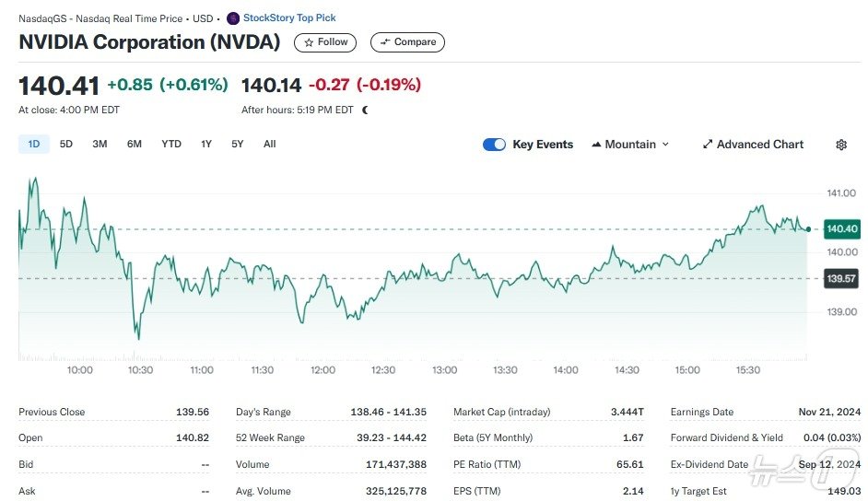Select the 1D time range tab

click(x=34, y=144)
